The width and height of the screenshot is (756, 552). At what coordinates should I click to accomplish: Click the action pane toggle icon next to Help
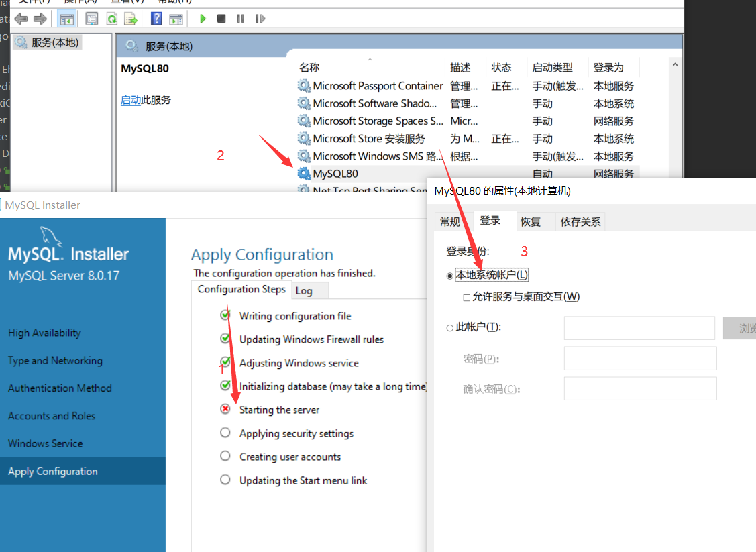[x=176, y=19]
